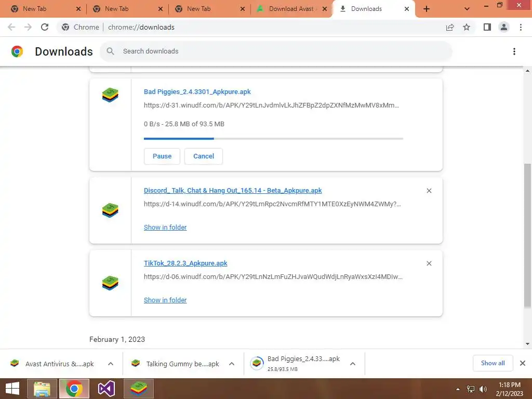This screenshot has height=399, width=532.
Task: Click the Discord download URL text
Action: coord(272,204)
